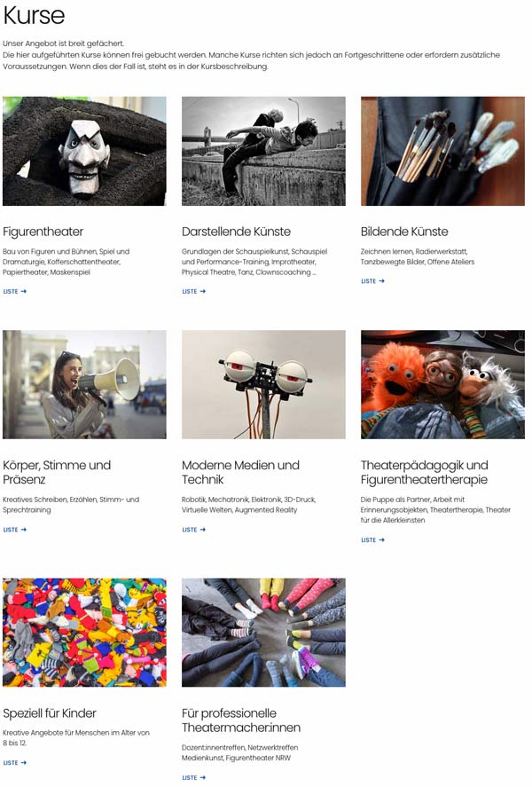Open the Darstellende Künste heading
Screen dimensions: 532x787
236,232
